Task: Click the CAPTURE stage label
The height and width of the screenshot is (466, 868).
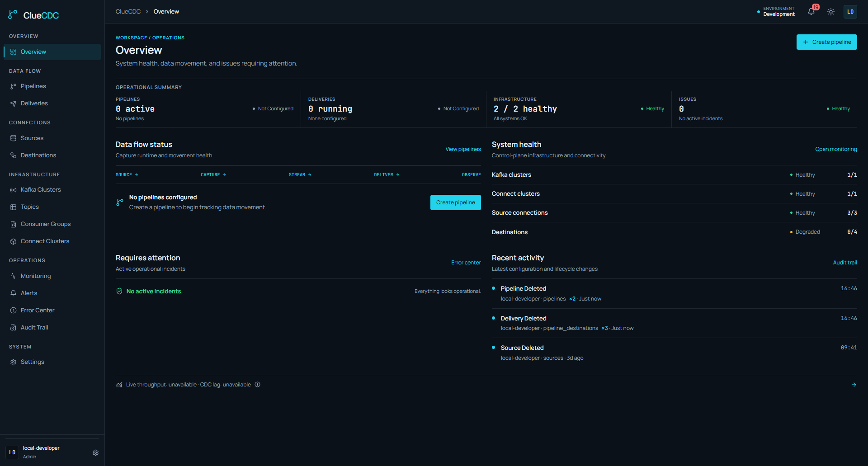Action: coord(213,175)
